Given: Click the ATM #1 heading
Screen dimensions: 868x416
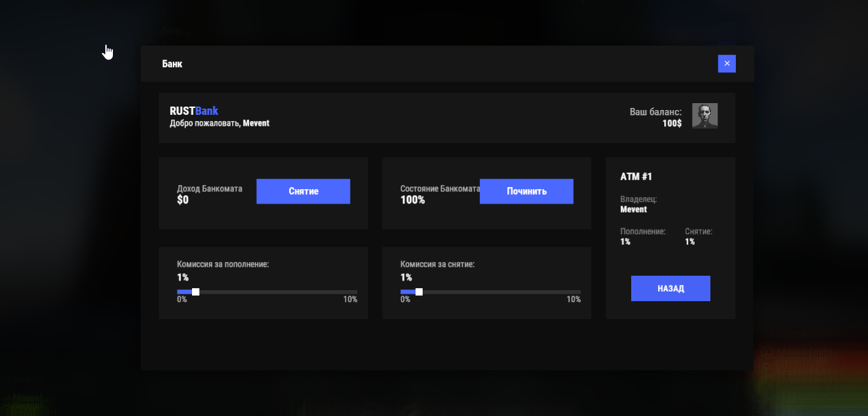Looking at the screenshot, I should tap(636, 177).
